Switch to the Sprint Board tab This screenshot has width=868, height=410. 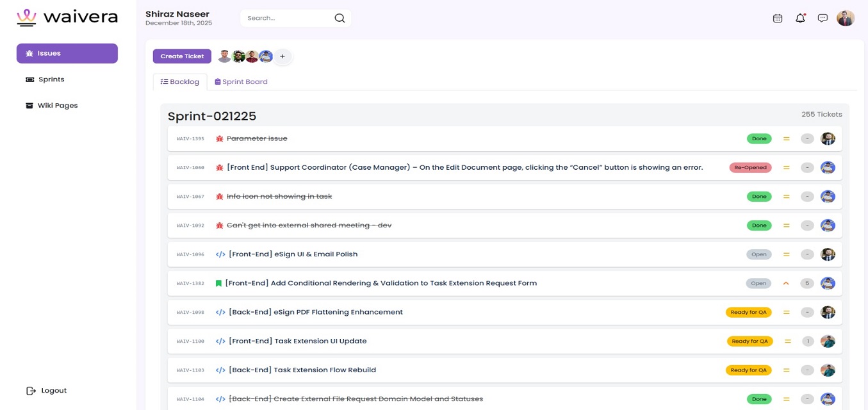tap(241, 82)
